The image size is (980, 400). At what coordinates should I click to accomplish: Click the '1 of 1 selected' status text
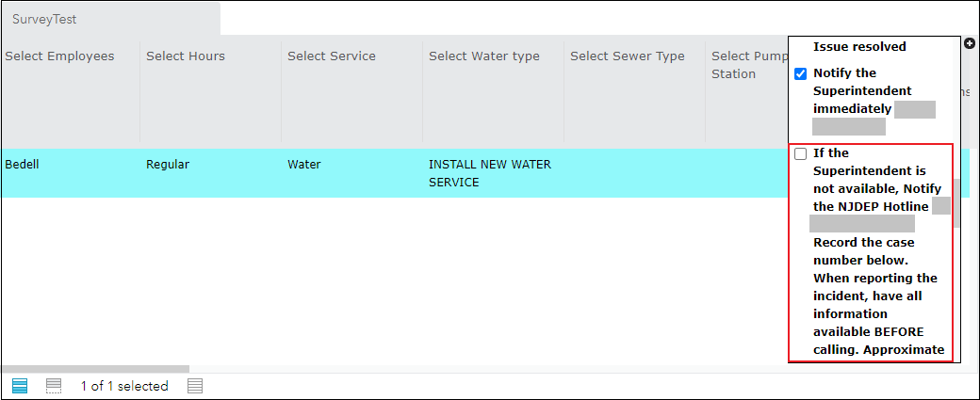click(124, 386)
